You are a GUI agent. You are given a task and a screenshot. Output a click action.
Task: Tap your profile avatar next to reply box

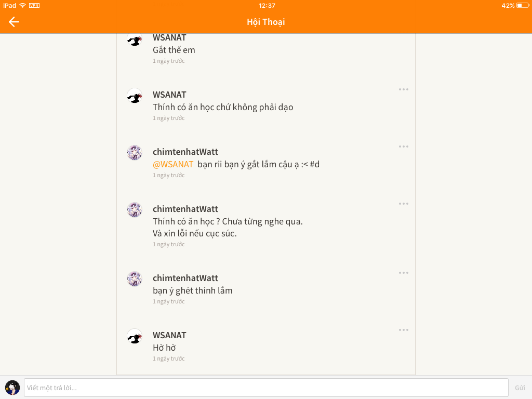point(12,388)
